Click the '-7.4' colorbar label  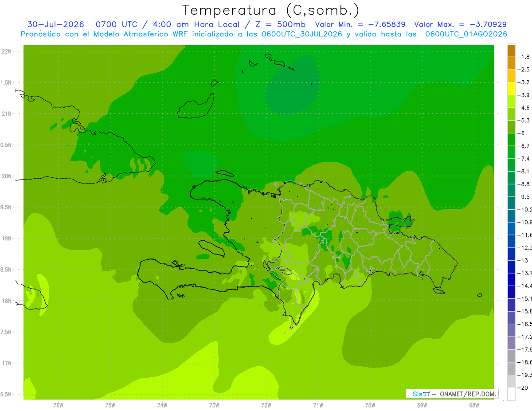click(524, 158)
